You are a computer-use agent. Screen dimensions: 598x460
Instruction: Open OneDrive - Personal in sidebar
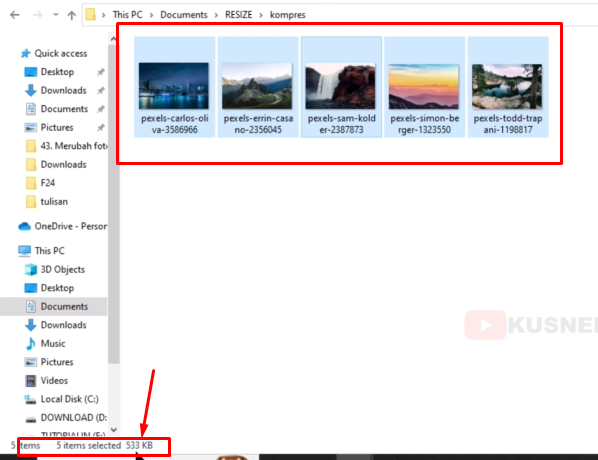tap(63, 226)
